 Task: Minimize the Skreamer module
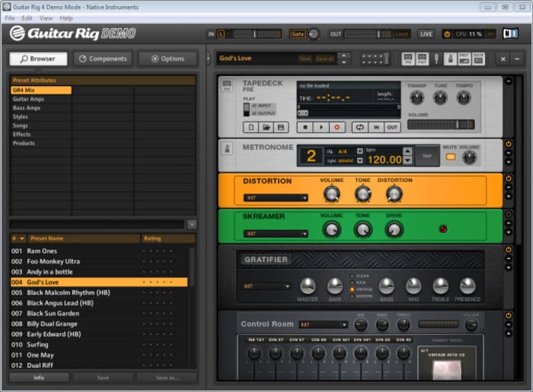coord(509,223)
